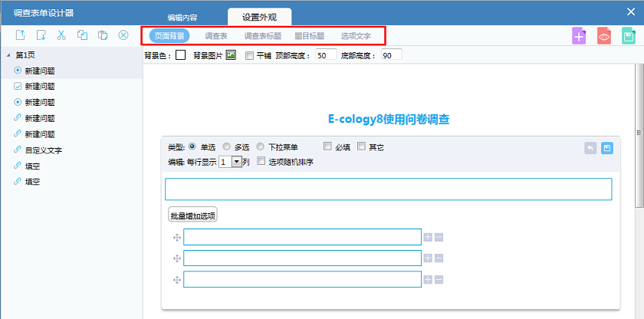This screenshot has width=644, height=319.
Task: Switch to the 编辑内容 tab
Action: point(182,18)
